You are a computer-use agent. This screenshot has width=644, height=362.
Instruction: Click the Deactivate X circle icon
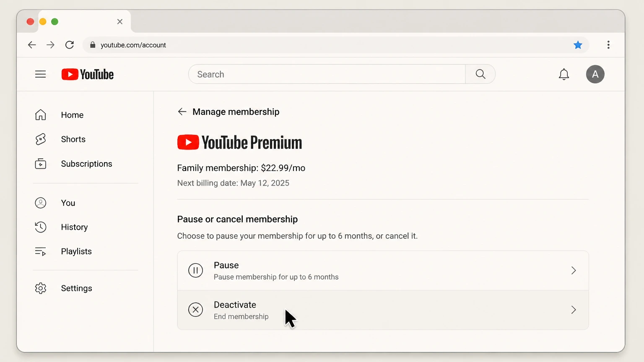point(195,310)
